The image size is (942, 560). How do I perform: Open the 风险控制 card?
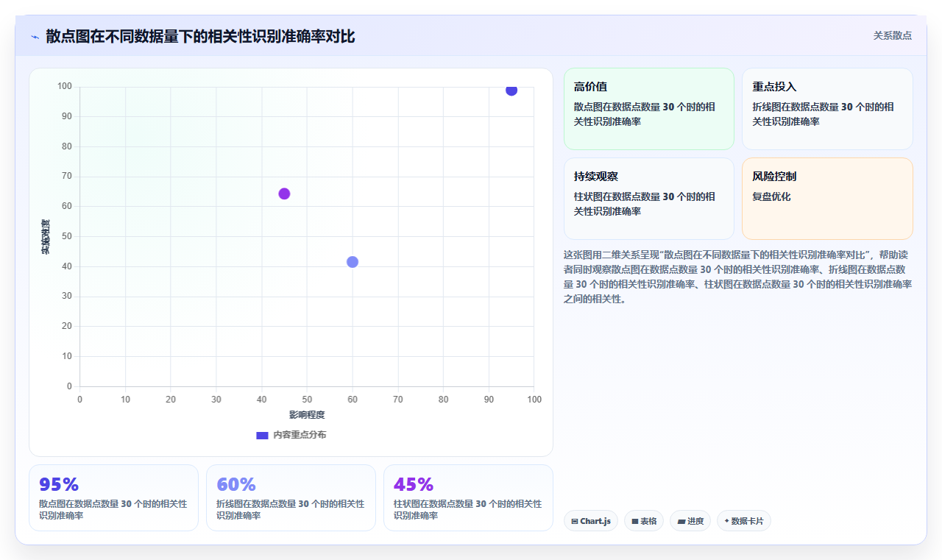click(827, 199)
